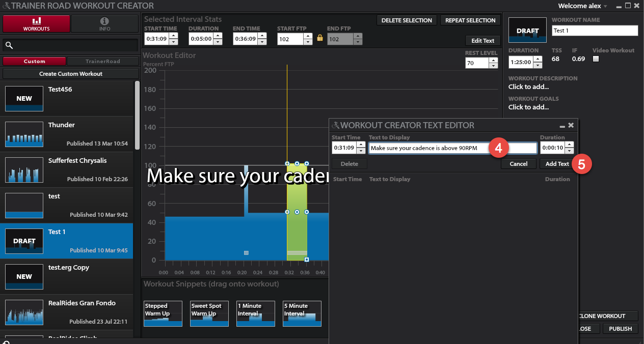Cancel the text editor entry
Image resolution: width=644 pixels, height=344 pixels.
pyautogui.click(x=519, y=164)
